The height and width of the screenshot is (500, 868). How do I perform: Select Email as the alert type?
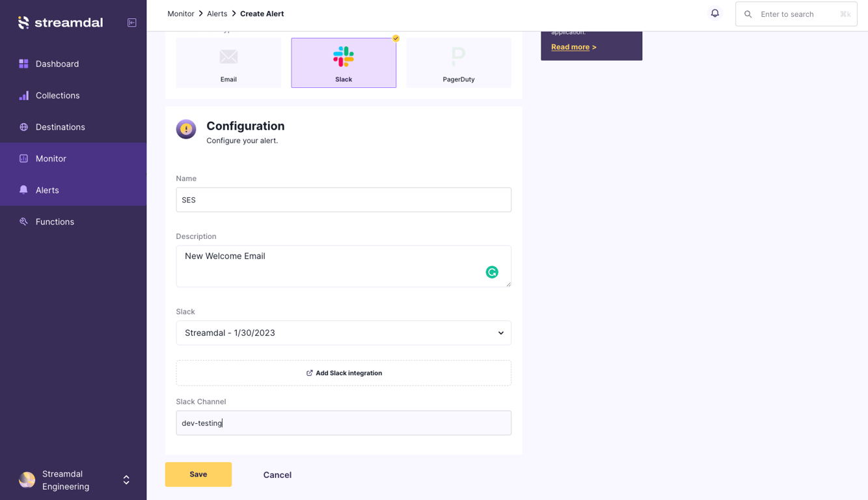pos(228,62)
